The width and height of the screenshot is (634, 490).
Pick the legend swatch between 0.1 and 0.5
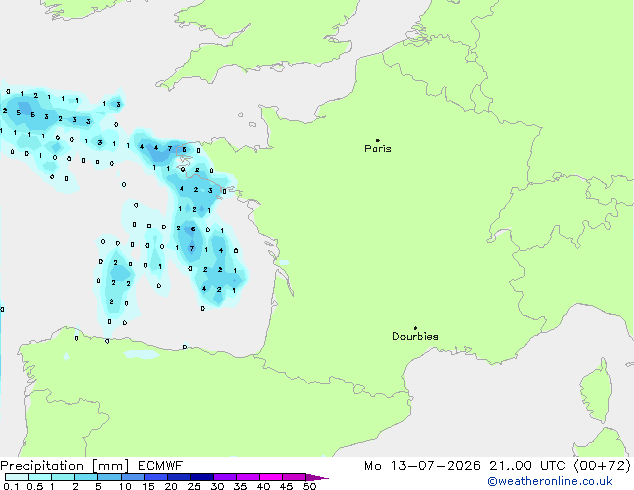17,477
